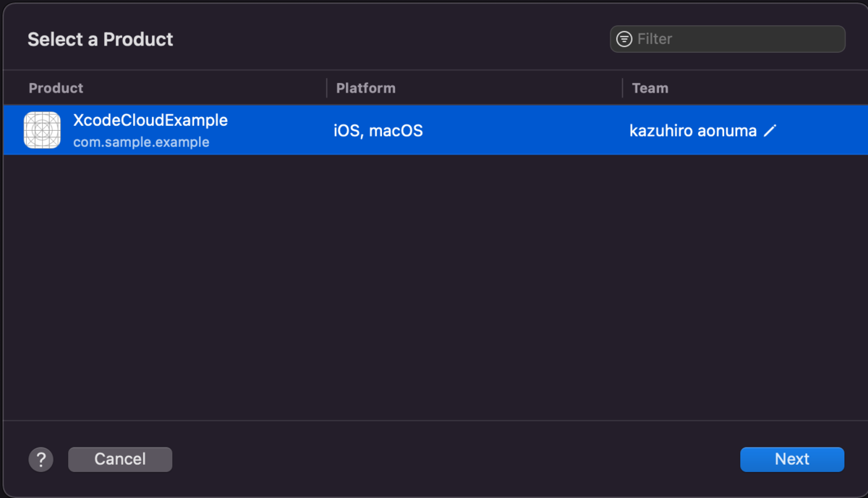
Task: Click the XcodeCloudExample product name text
Action: [x=150, y=120]
